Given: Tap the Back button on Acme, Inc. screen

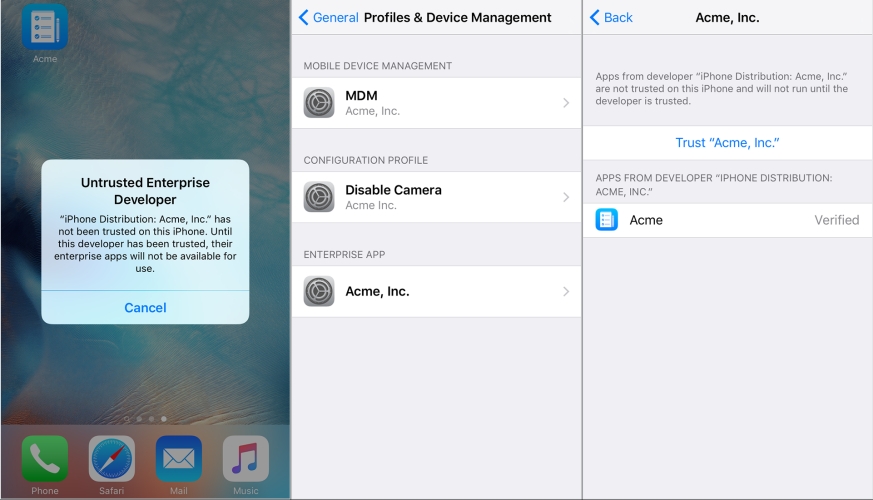Looking at the screenshot, I should click(611, 17).
